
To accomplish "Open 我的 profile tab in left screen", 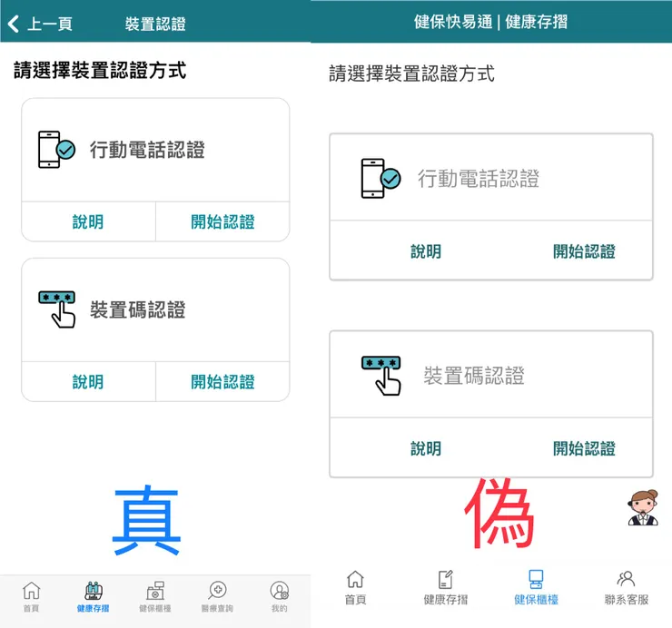I will (280, 597).
